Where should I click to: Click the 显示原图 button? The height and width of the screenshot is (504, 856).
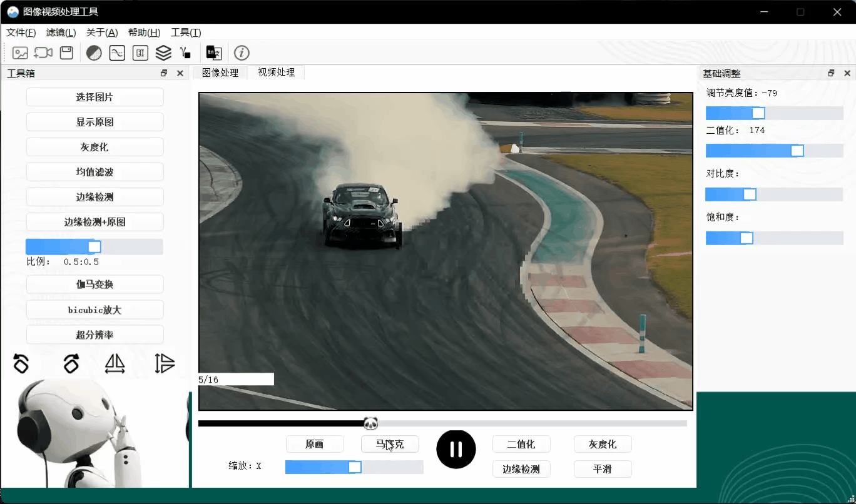(95, 122)
